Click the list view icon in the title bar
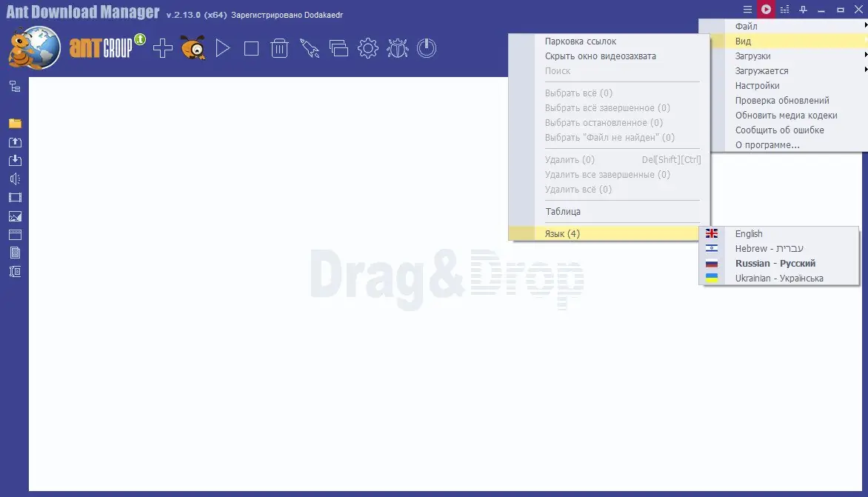Screen dimensions: 868x497 [784, 10]
